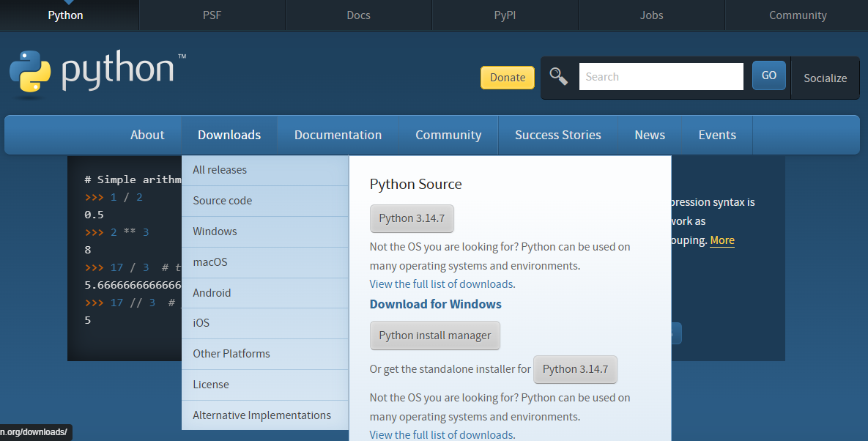Image resolution: width=868 pixels, height=441 pixels.
Task: Switch to the Docs top tab
Action: pyautogui.click(x=358, y=15)
